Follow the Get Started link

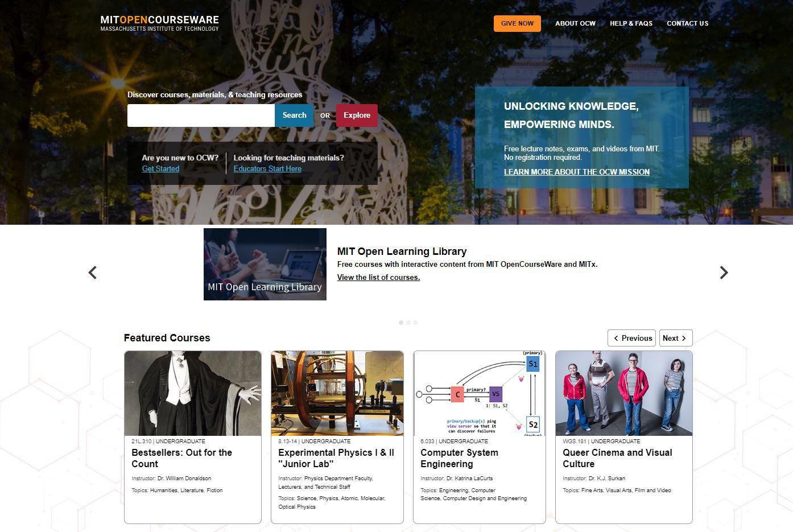coord(160,168)
